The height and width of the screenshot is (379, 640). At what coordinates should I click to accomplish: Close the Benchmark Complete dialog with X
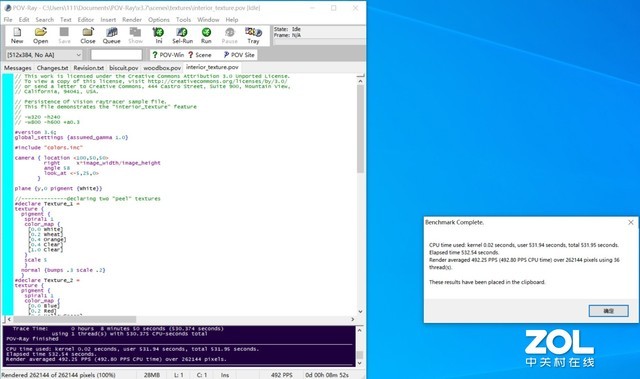[631, 222]
